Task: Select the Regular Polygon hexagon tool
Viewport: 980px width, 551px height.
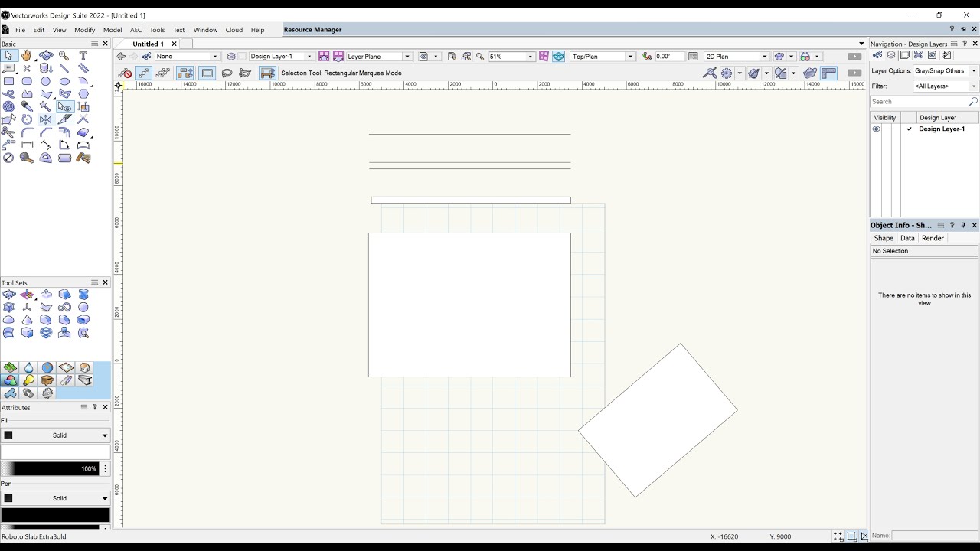Action: [x=83, y=94]
